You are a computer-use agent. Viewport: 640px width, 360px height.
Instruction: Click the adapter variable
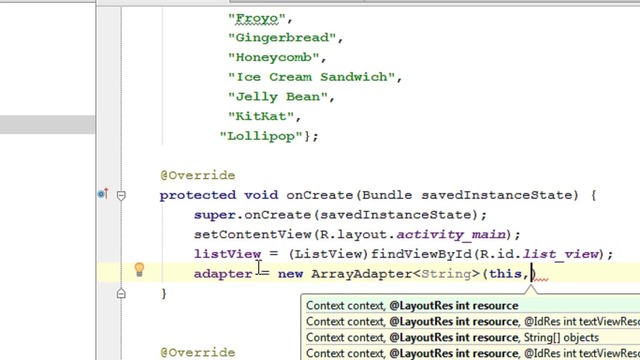point(223,273)
